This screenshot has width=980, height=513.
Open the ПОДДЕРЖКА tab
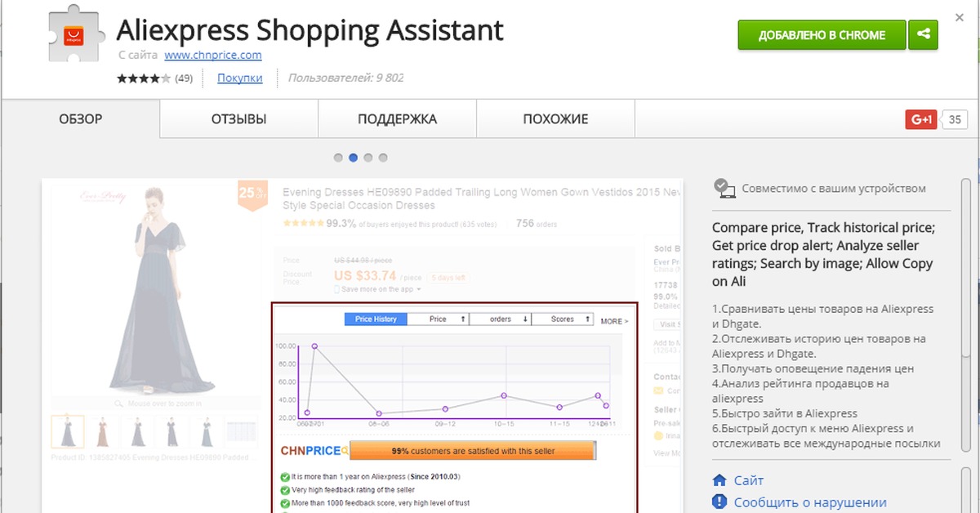click(397, 119)
